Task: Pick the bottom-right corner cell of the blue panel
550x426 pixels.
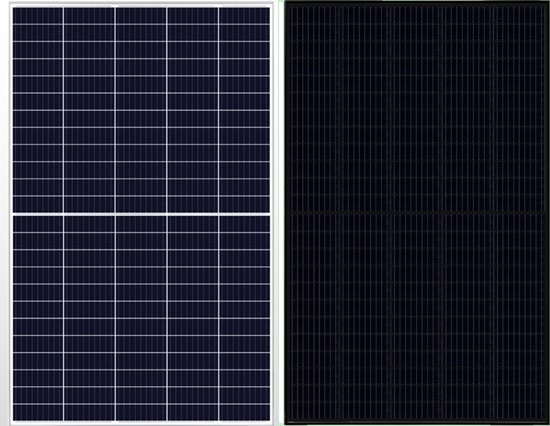Action: click(245, 413)
